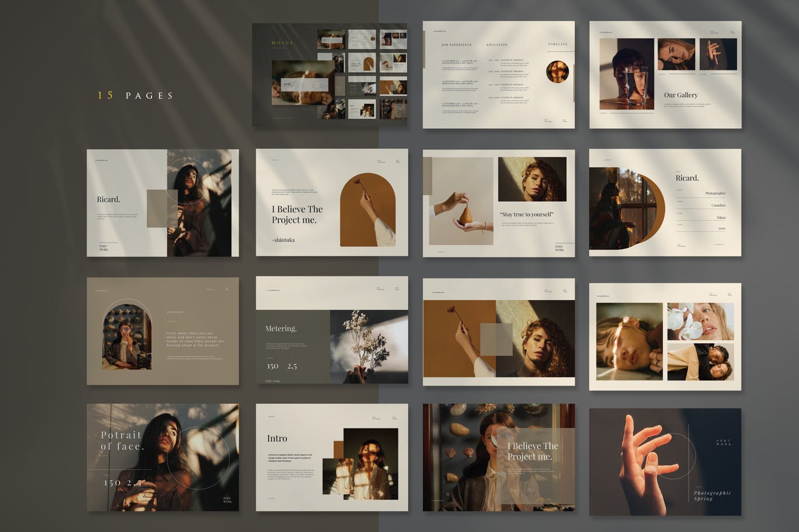The image size is (799, 532).
Task: Click the circular portrait on the timeline slide
Action: [557, 72]
